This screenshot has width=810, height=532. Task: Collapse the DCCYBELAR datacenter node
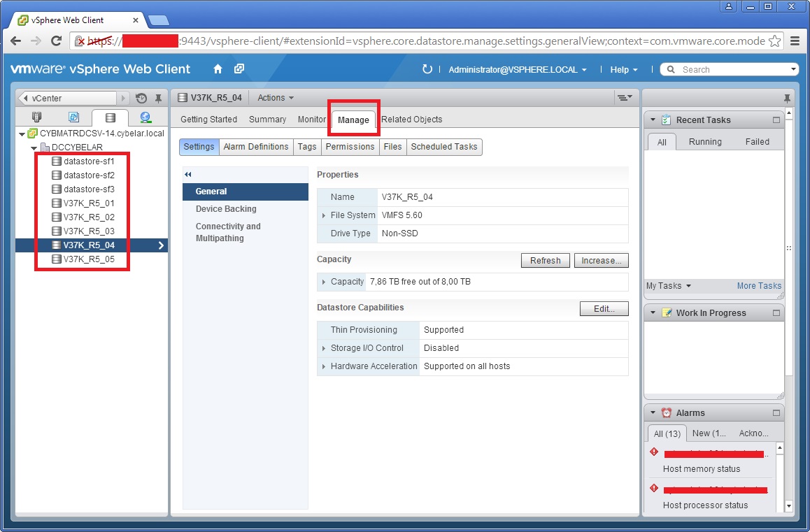click(x=34, y=148)
